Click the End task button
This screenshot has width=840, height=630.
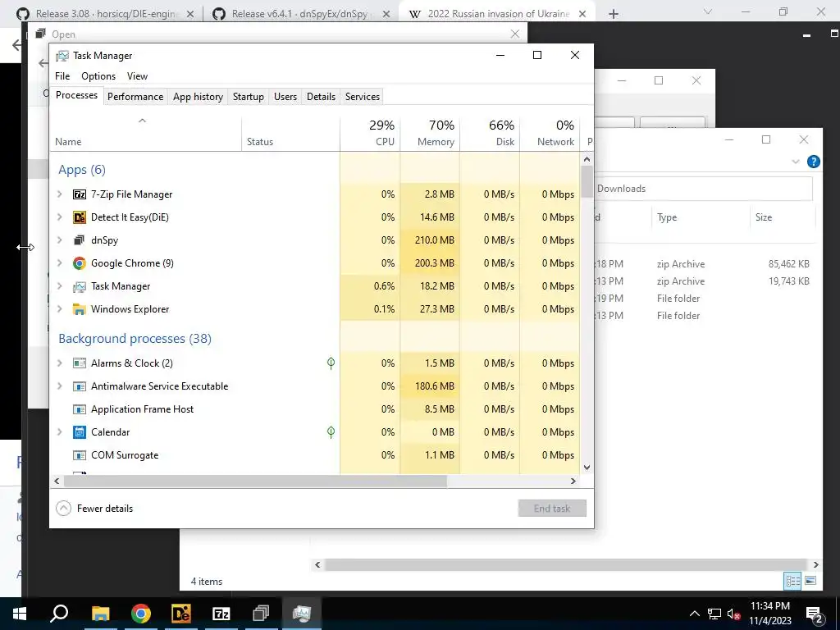[552, 509]
